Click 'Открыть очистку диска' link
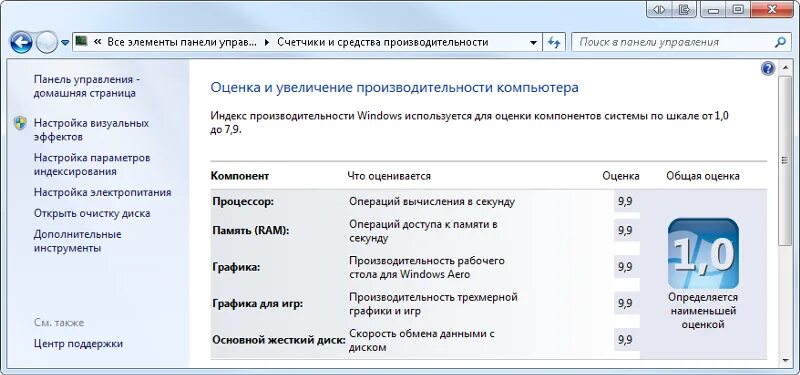Screen dimensions: 800x375 92,213
